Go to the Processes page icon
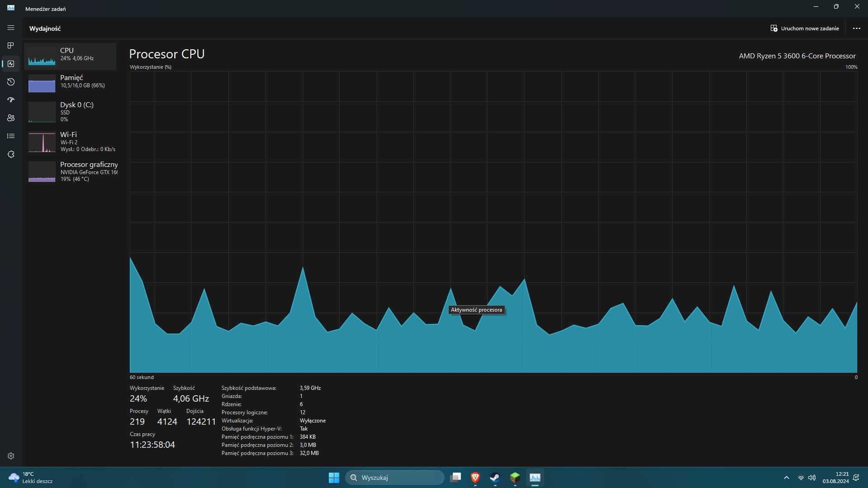The height and width of the screenshot is (488, 868). [x=11, y=46]
